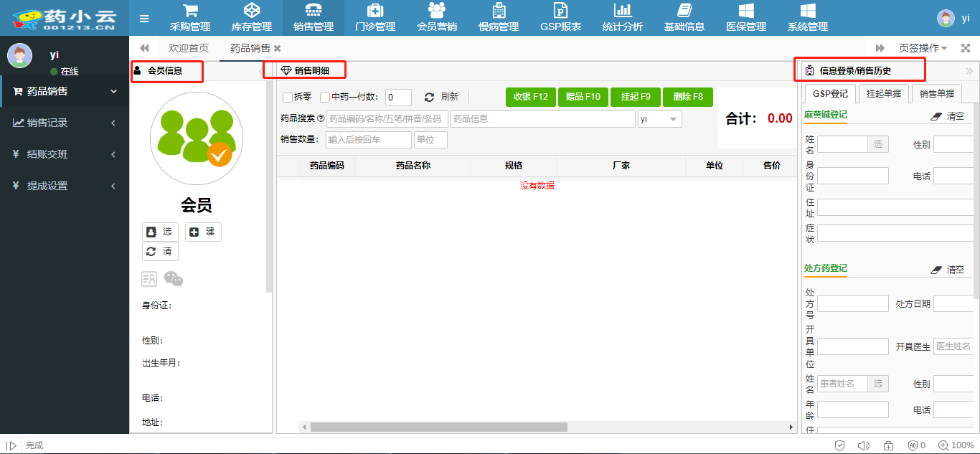980x454 pixels.
Task: Click the 挂起 F9 button
Action: pos(636,97)
